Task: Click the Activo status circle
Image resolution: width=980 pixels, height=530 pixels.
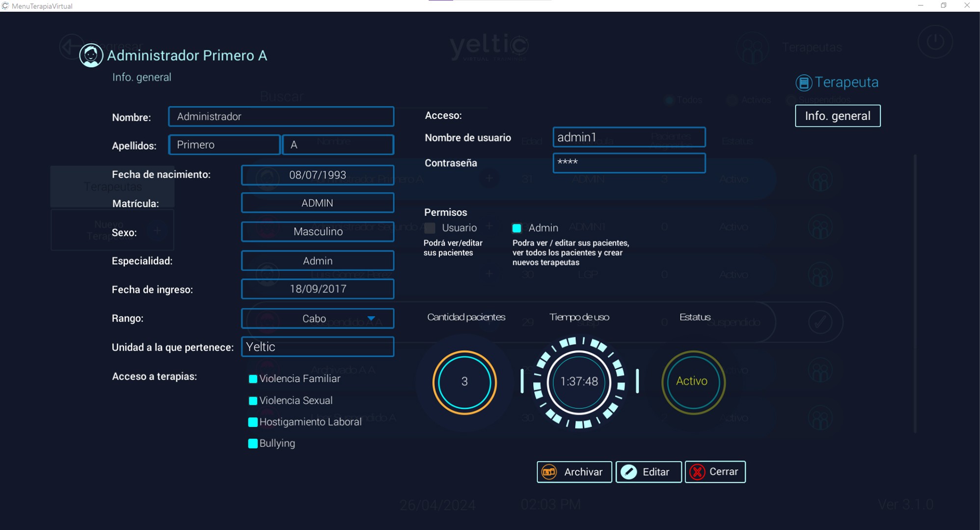Action: [692, 382]
